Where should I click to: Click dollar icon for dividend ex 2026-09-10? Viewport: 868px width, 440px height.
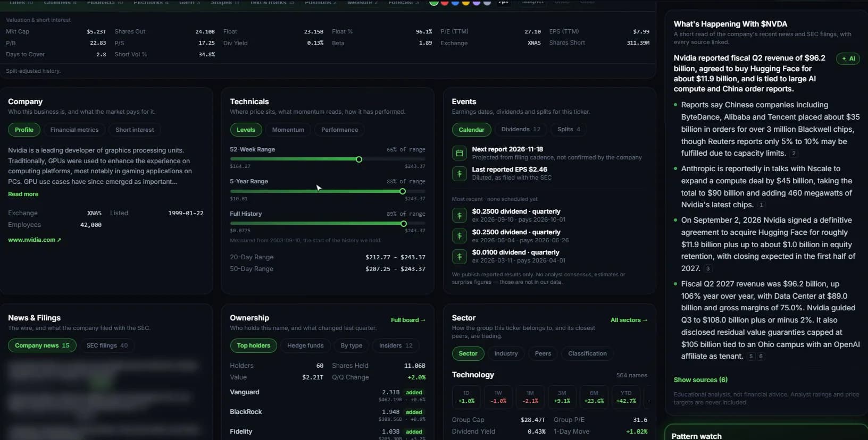pos(459,215)
